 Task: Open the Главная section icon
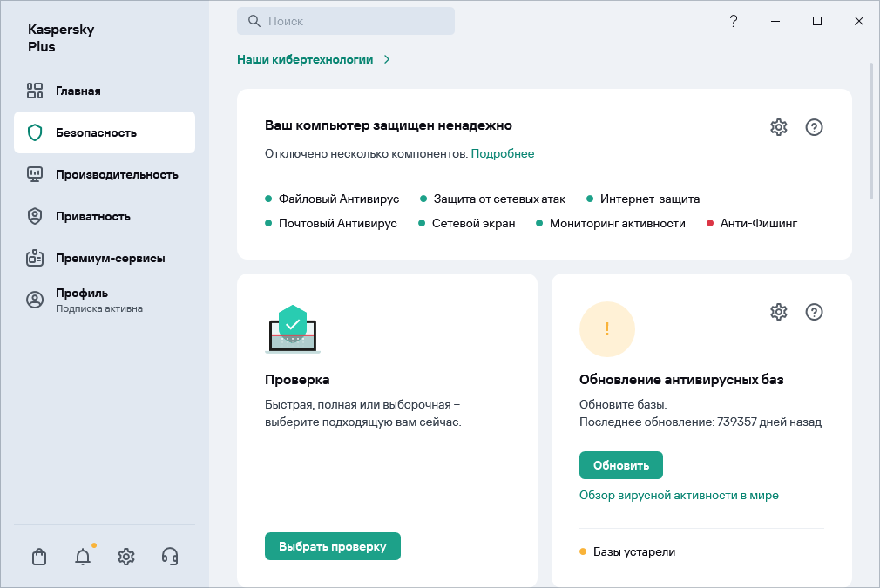[35, 90]
